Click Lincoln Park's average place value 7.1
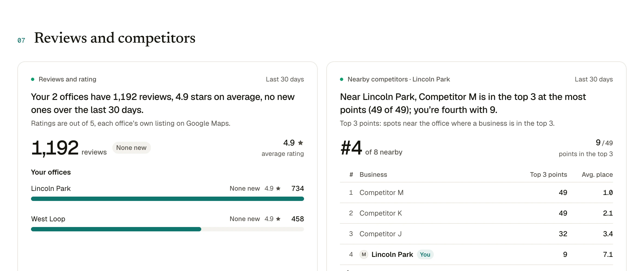The height and width of the screenshot is (271, 644). coord(608,254)
